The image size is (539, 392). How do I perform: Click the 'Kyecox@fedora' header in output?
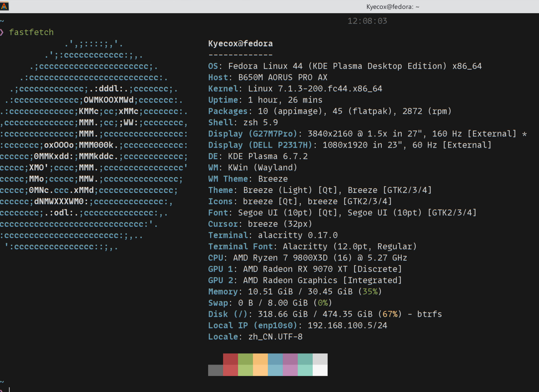[x=240, y=43]
